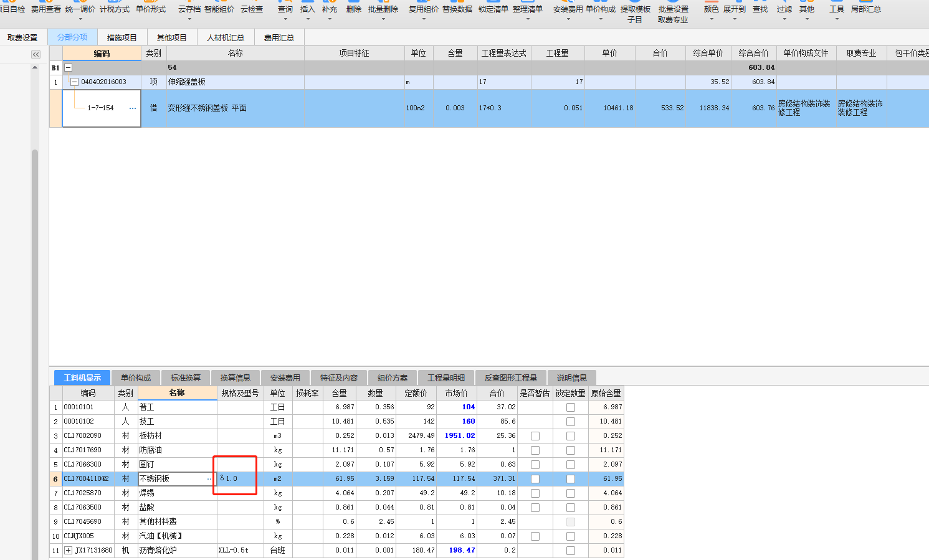Click 局部汇总 in the toolbar
The height and width of the screenshot is (560, 929).
pyautogui.click(x=866, y=9)
